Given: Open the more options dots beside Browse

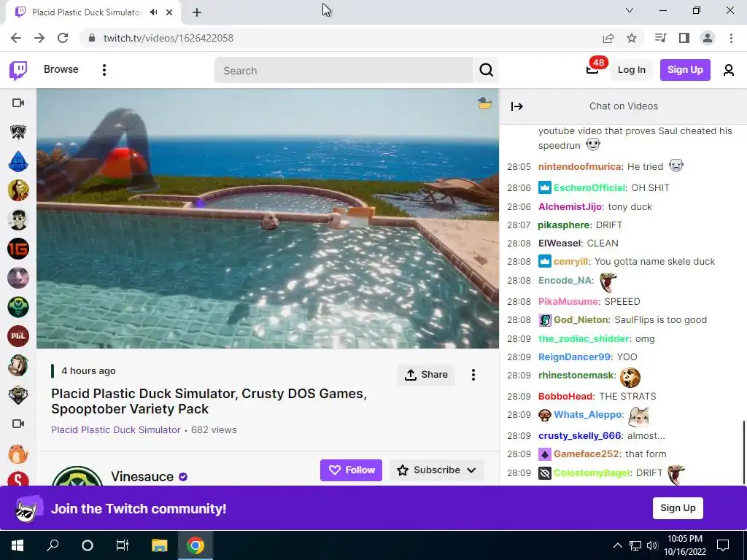Looking at the screenshot, I should [x=104, y=70].
